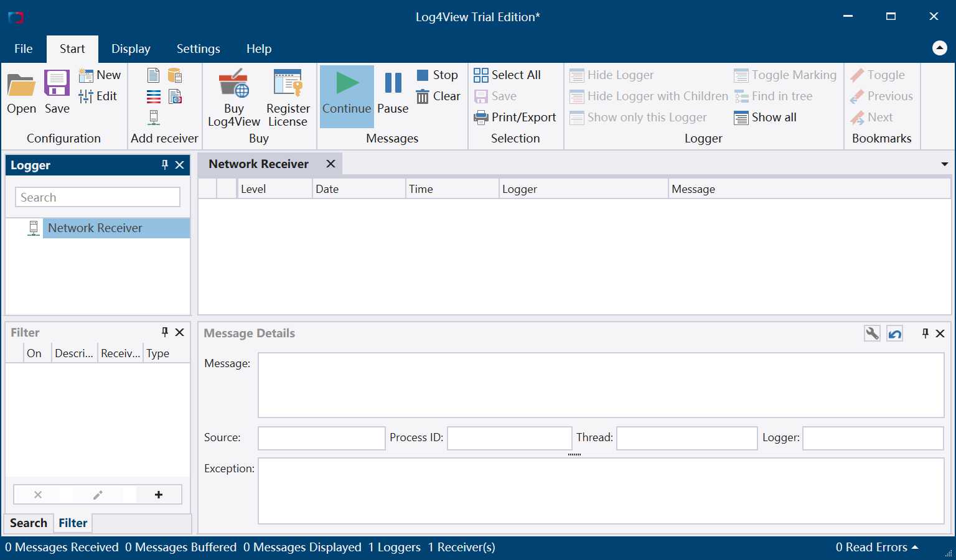The width and height of the screenshot is (956, 560).
Task: Click Hide Logger with Children
Action: point(649,96)
